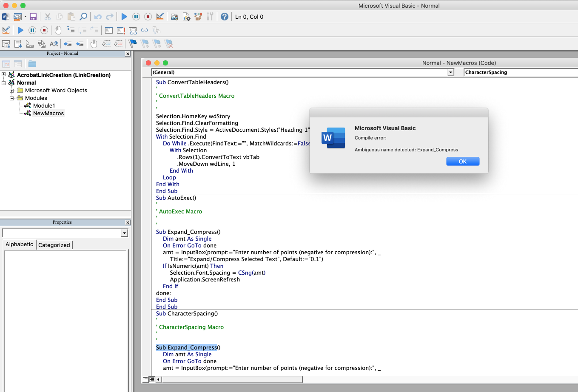The width and height of the screenshot is (578, 392).
Task: Toggle Folders in Project panel
Action: coord(32,64)
